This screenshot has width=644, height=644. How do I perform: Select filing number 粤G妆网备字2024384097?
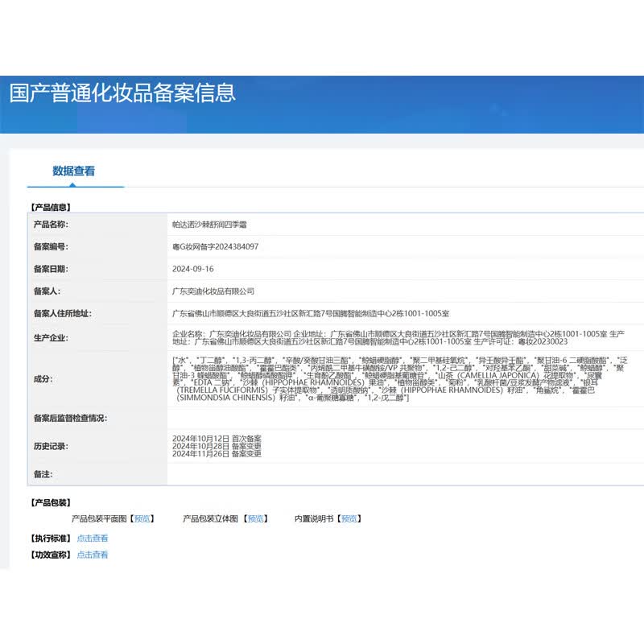click(x=215, y=247)
